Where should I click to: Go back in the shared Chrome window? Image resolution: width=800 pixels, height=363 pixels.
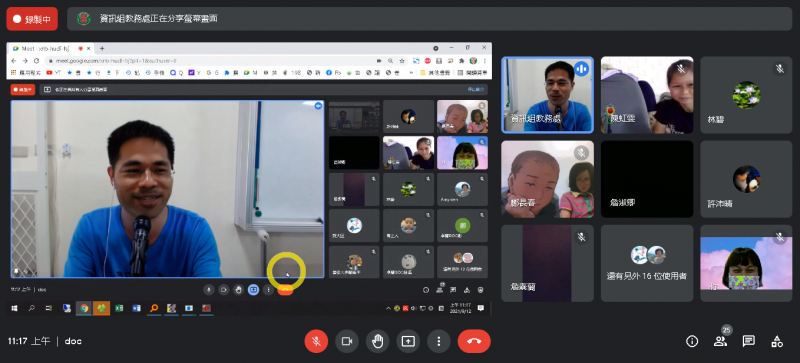15,61
